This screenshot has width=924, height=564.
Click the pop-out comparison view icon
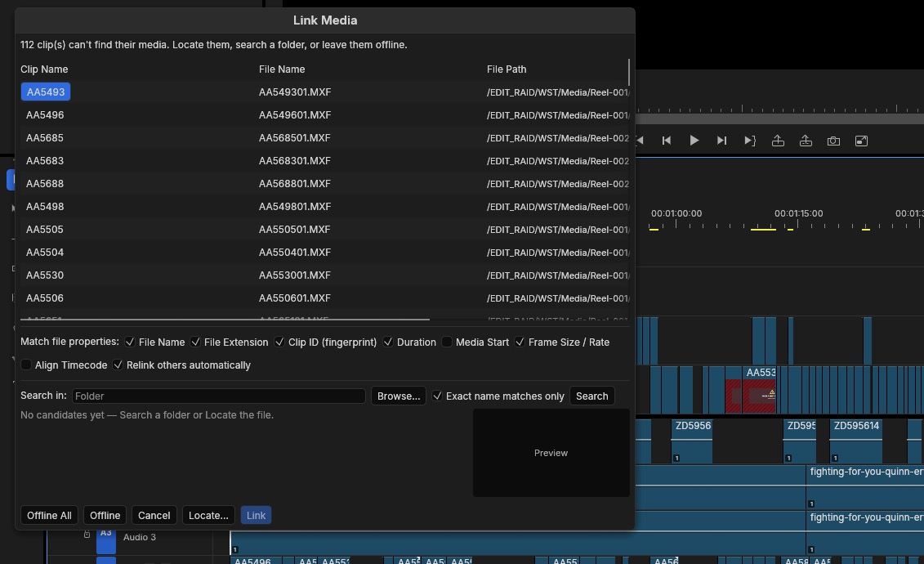tap(862, 141)
